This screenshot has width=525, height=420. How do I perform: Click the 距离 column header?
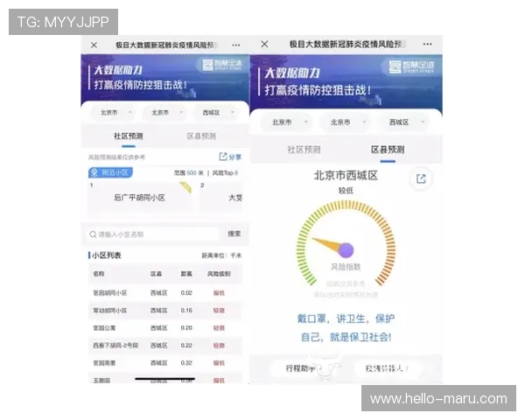tap(186, 274)
